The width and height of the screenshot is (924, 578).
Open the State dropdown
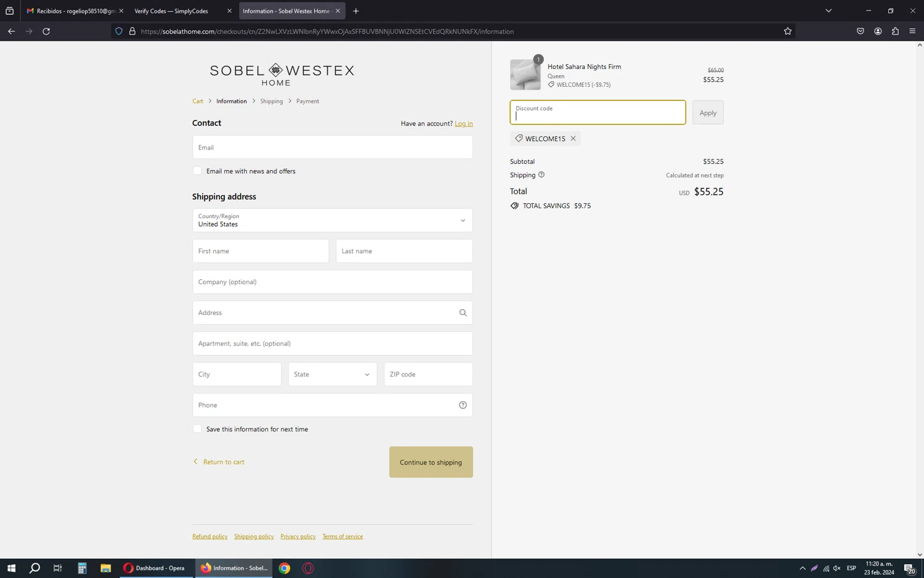pos(333,375)
